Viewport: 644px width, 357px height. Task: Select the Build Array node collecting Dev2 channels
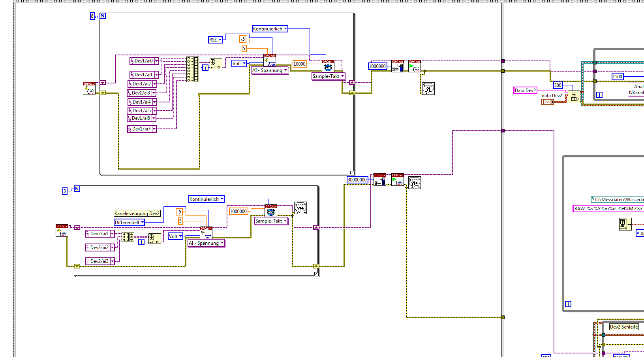128,237
